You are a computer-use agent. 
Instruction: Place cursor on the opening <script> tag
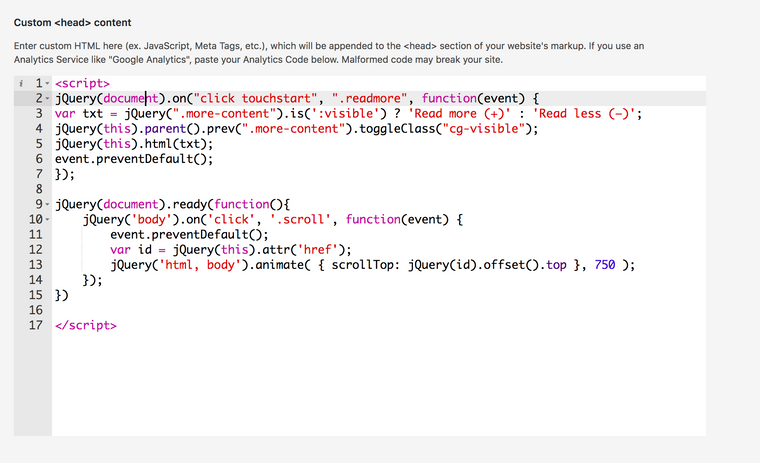82,83
